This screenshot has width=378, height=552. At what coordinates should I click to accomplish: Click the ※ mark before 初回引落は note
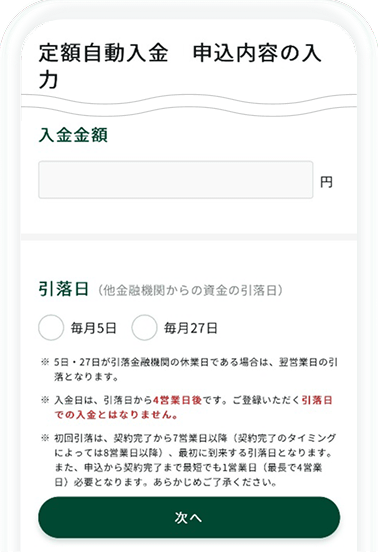pyautogui.click(x=45, y=438)
